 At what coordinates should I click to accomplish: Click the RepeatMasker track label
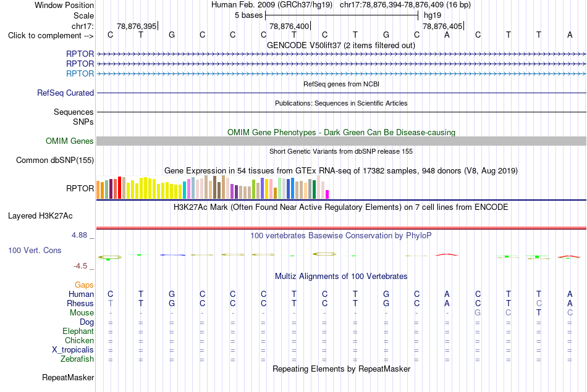(x=68, y=377)
